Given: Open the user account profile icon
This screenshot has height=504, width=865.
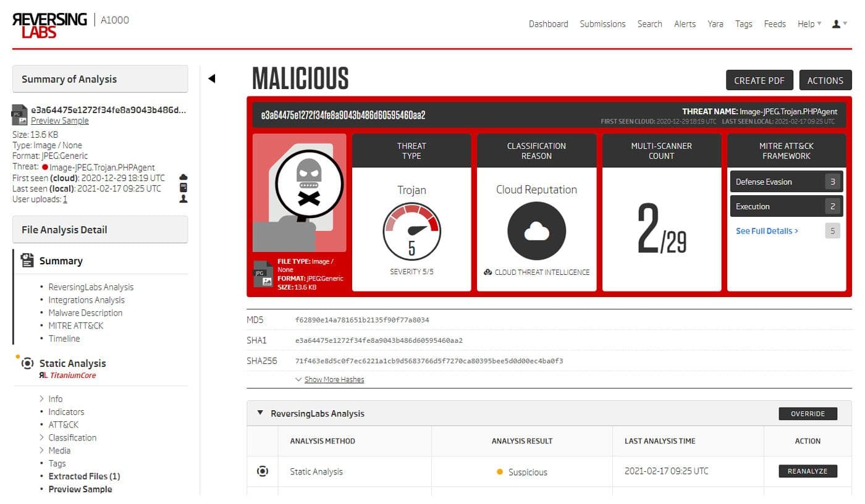Looking at the screenshot, I should pos(837,24).
